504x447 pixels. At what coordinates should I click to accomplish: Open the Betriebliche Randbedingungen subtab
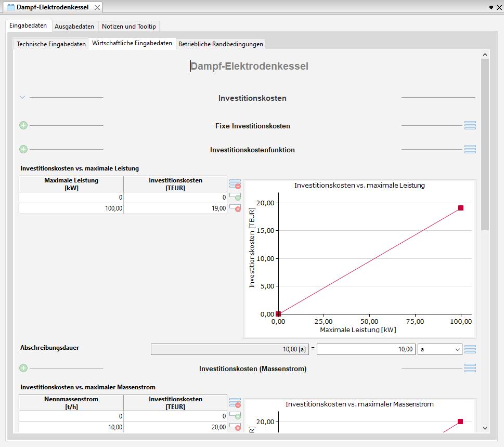tap(221, 44)
